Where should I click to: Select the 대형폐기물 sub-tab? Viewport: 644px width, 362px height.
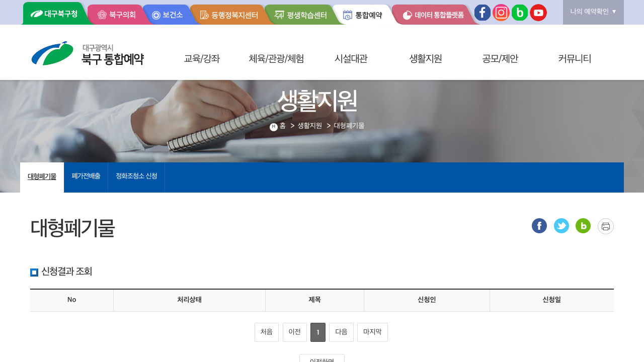tap(42, 177)
